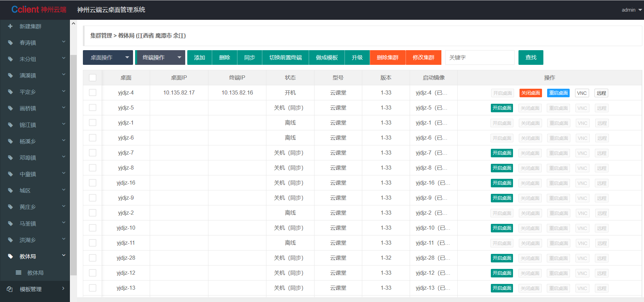Open the admin user dropdown
The height and width of the screenshot is (302, 644).
[631, 10]
